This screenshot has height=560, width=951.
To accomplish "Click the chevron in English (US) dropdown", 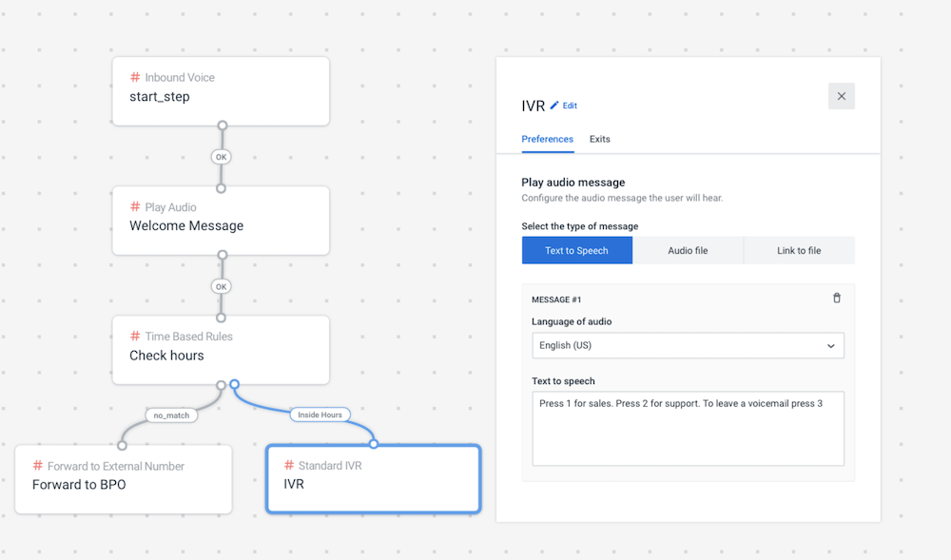I will coord(831,346).
